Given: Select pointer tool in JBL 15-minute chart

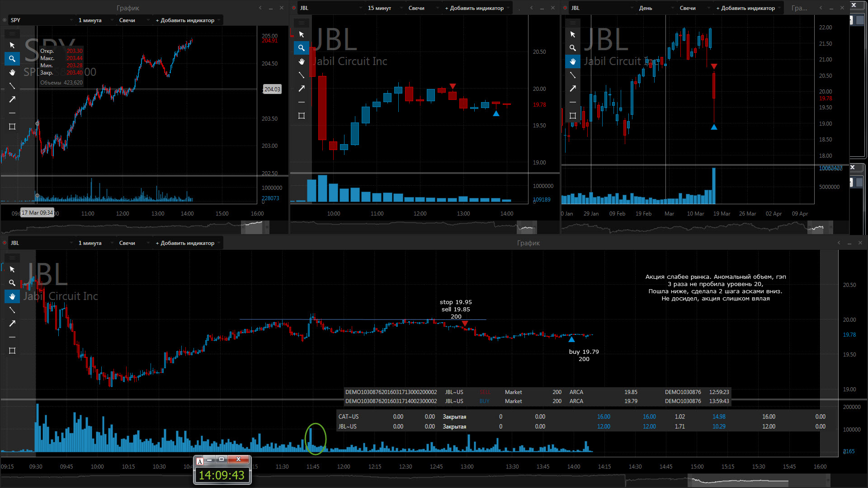Looking at the screenshot, I should [302, 34].
